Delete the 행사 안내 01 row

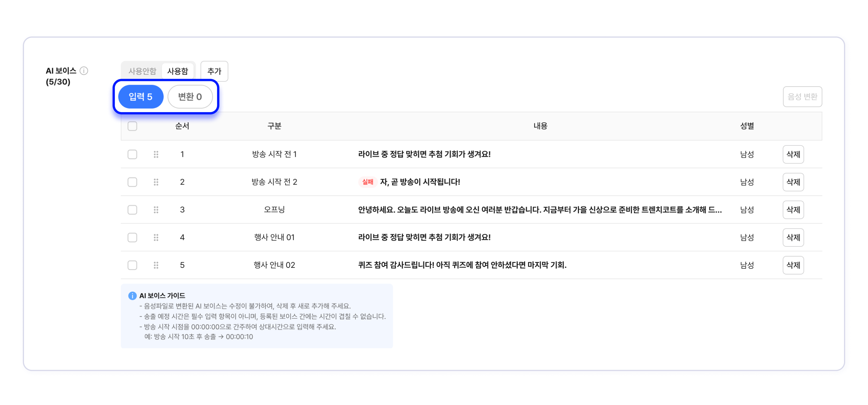pyautogui.click(x=793, y=238)
